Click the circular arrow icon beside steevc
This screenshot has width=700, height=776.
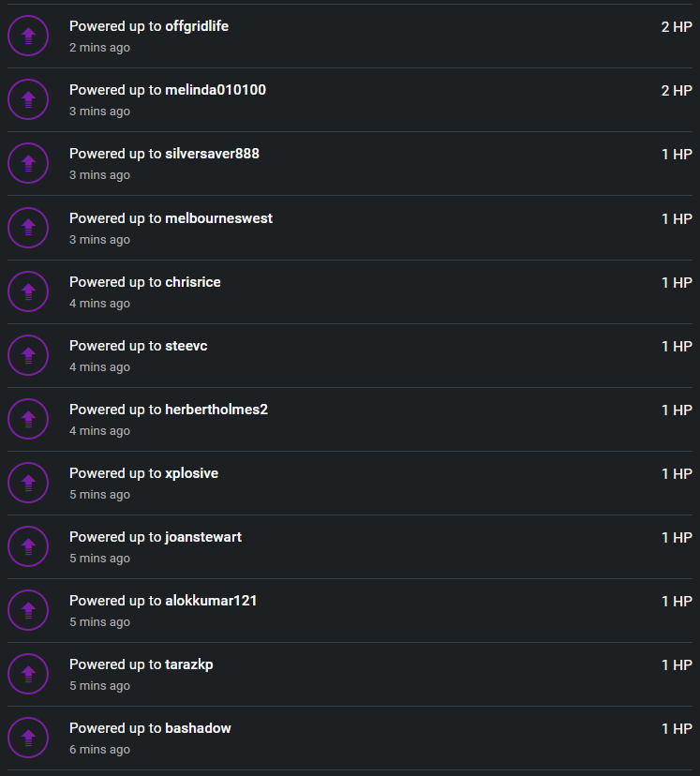coord(28,355)
